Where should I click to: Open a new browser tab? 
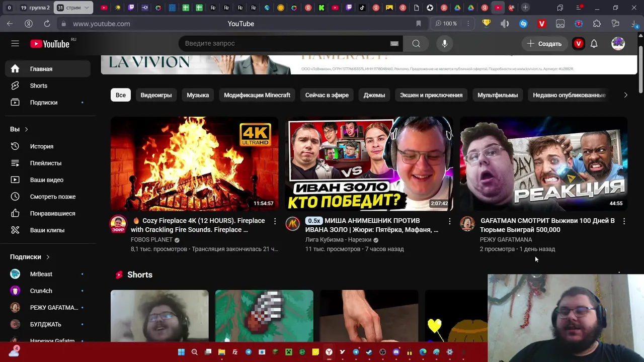pos(525,8)
